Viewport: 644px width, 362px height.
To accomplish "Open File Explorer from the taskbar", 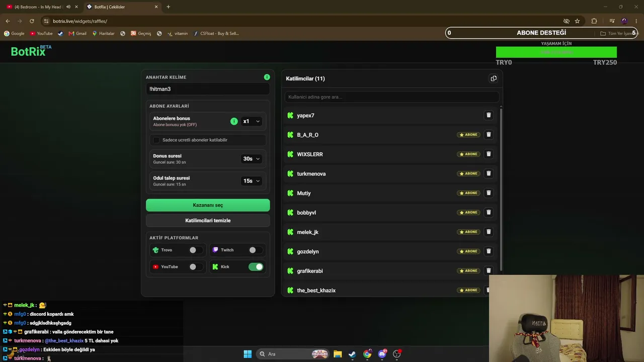I will tap(338, 354).
